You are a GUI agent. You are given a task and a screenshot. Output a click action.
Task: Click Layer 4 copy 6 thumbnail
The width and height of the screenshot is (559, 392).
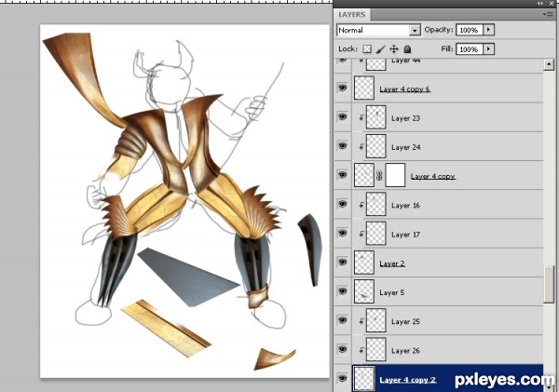364,88
